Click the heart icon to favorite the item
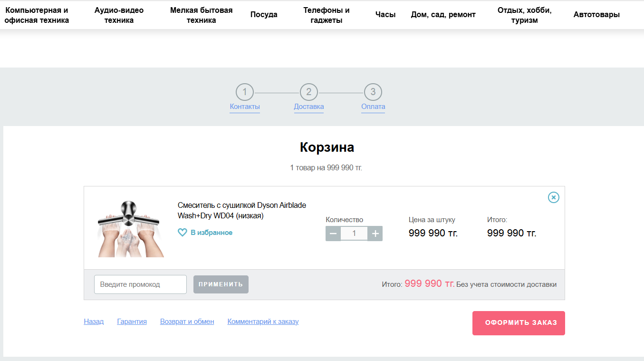Screen dimensions: 644x361 click(x=183, y=233)
